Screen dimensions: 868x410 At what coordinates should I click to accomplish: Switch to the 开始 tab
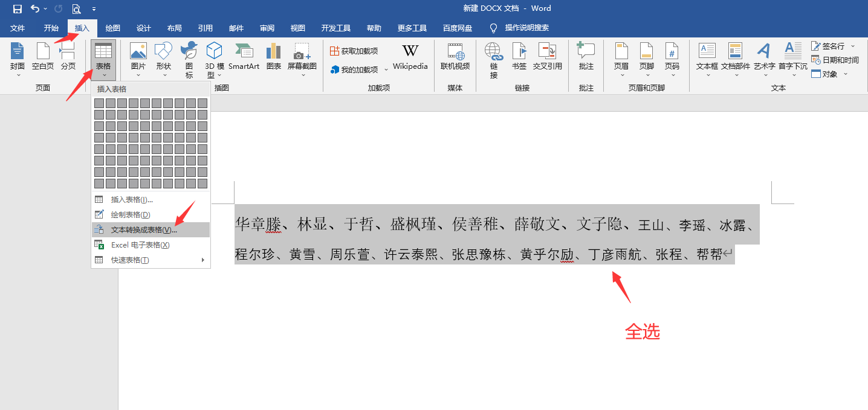pyautogui.click(x=51, y=28)
